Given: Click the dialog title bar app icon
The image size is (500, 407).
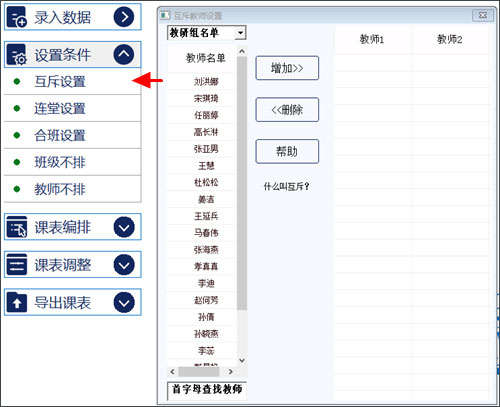Looking at the screenshot, I should (165, 16).
